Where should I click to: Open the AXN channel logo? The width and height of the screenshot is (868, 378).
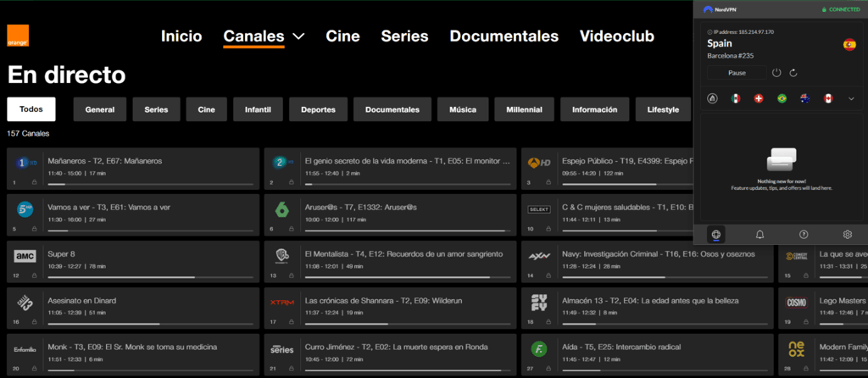539,256
